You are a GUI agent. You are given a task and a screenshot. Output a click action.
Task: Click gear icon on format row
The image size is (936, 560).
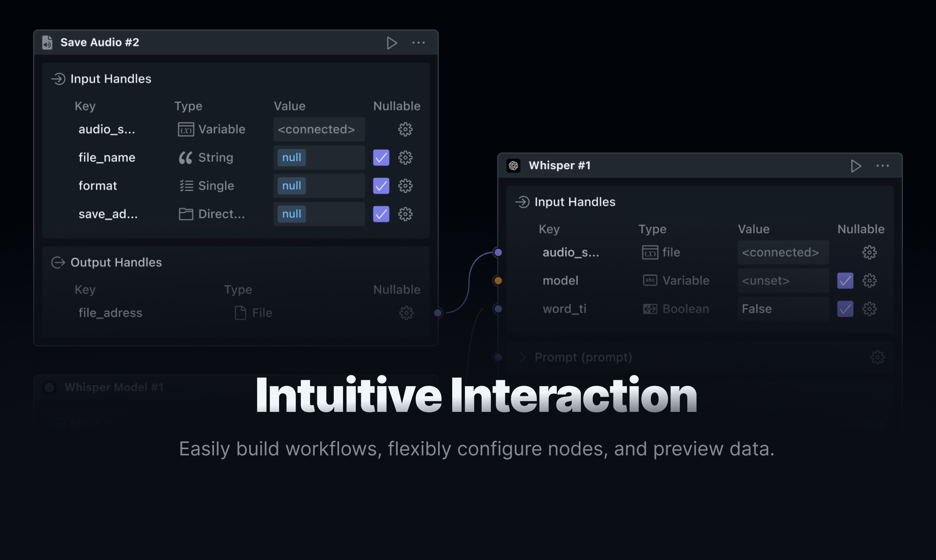(x=405, y=186)
